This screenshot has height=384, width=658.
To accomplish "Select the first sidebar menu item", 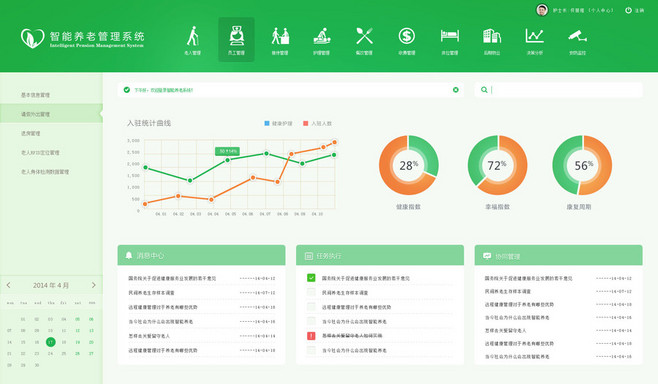I will 51,95.
